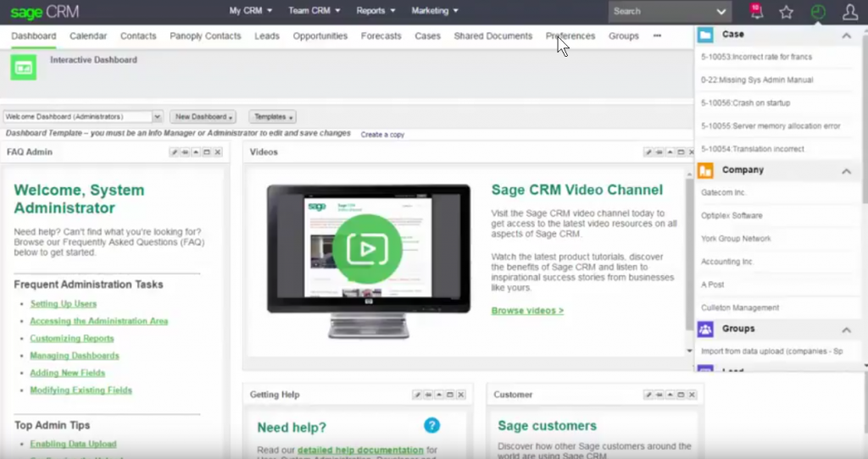
Task: Open the Reports menu
Action: pyautogui.click(x=376, y=10)
